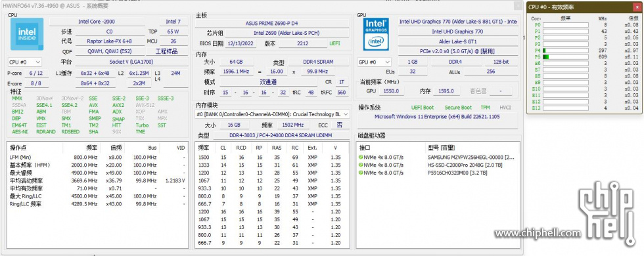The height and width of the screenshot is (256, 644).
Task: Click the 接口 drive column header
Action: (x=365, y=148)
